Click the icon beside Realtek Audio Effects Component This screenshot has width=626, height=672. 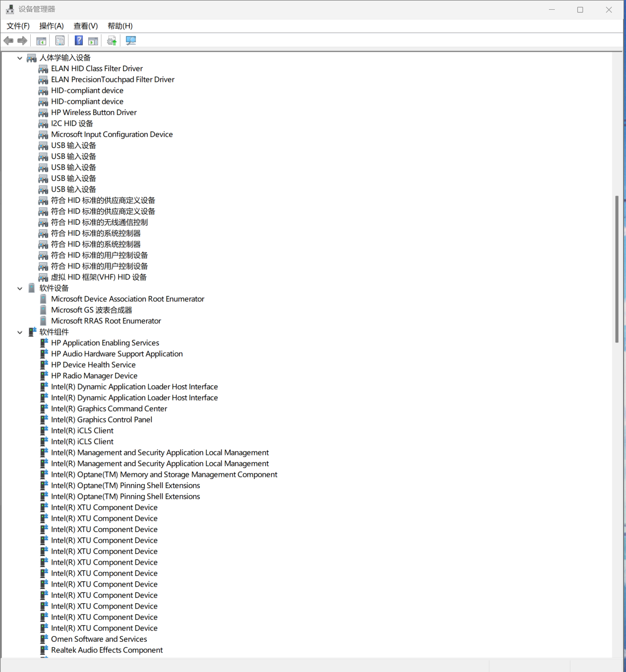click(44, 650)
